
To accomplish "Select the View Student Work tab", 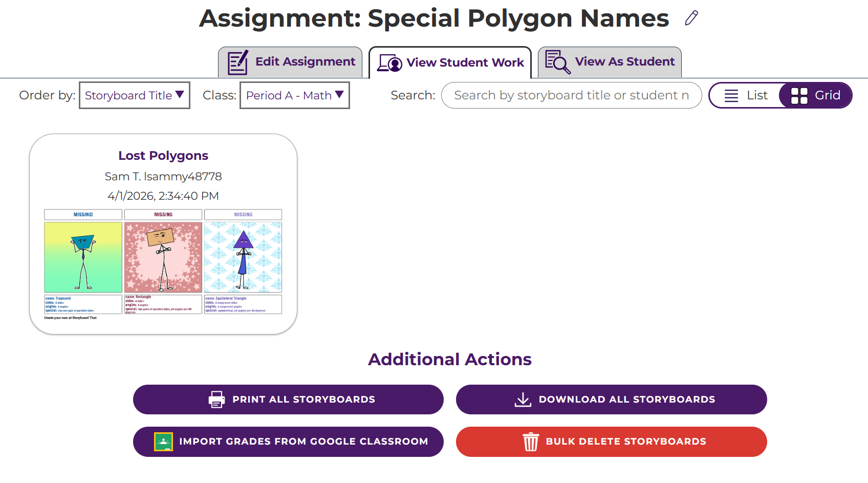I will pos(450,62).
